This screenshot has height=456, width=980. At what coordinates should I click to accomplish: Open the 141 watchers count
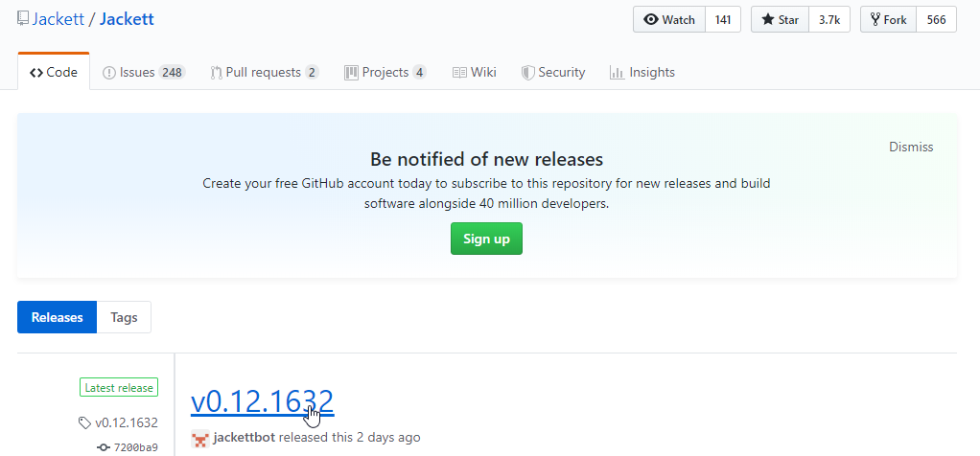tap(723, 19)
